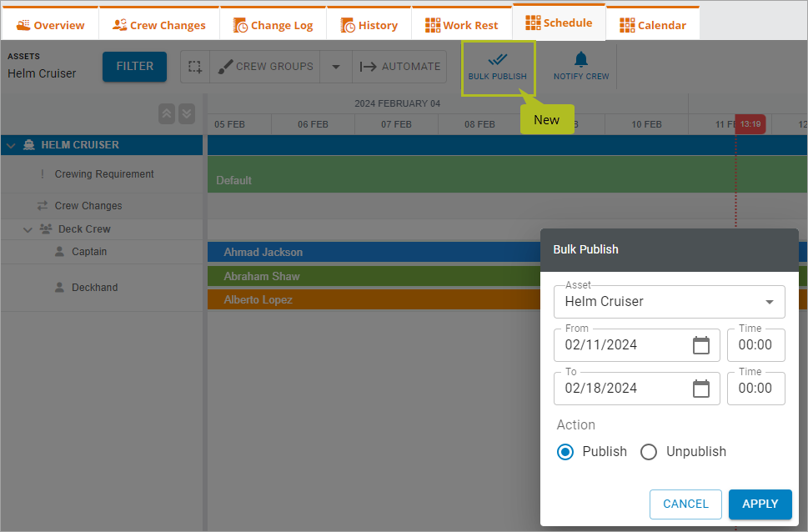Click the swap arrows icon for Crew Changes
The width and height of the screenshot is (808, 532).
click(x=43, y=206)
